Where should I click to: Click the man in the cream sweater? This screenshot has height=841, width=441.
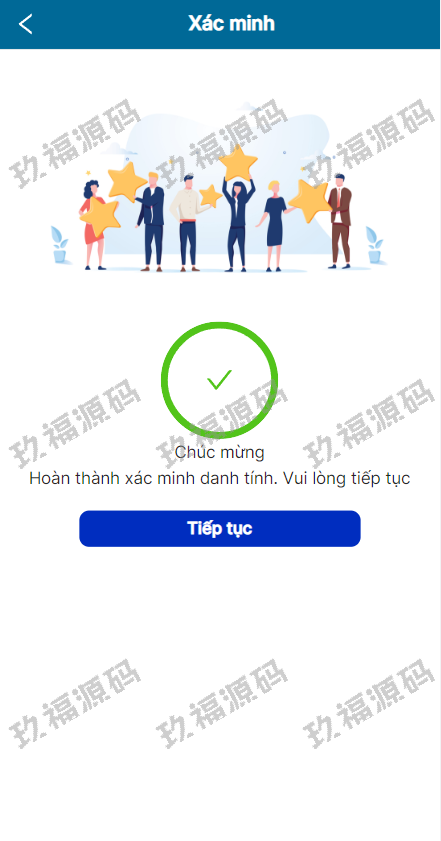(x=187, y=223)
